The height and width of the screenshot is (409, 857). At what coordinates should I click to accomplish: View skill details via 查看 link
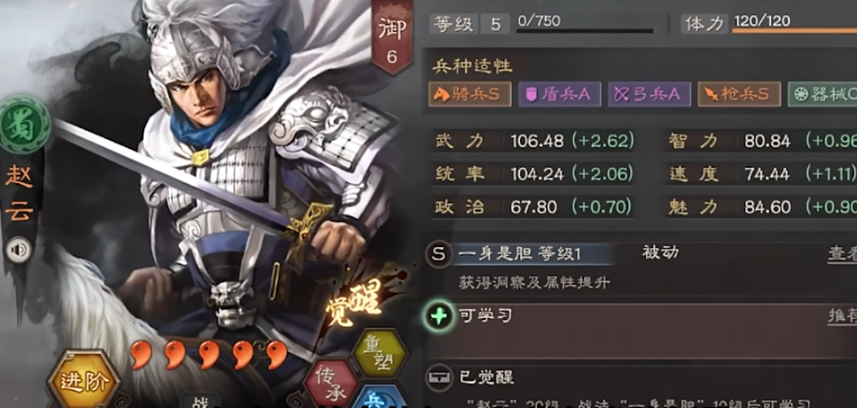pyautogui.click(x=842, y=254)
